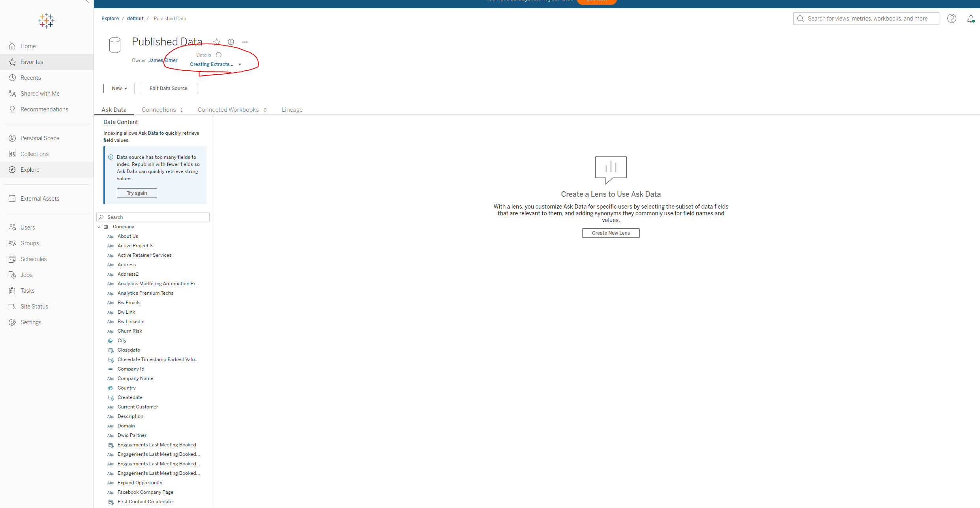This screenshot has height=508, width=980.
Task: Expand the Creating Extracts status dropdown
Action: point(240,64)
